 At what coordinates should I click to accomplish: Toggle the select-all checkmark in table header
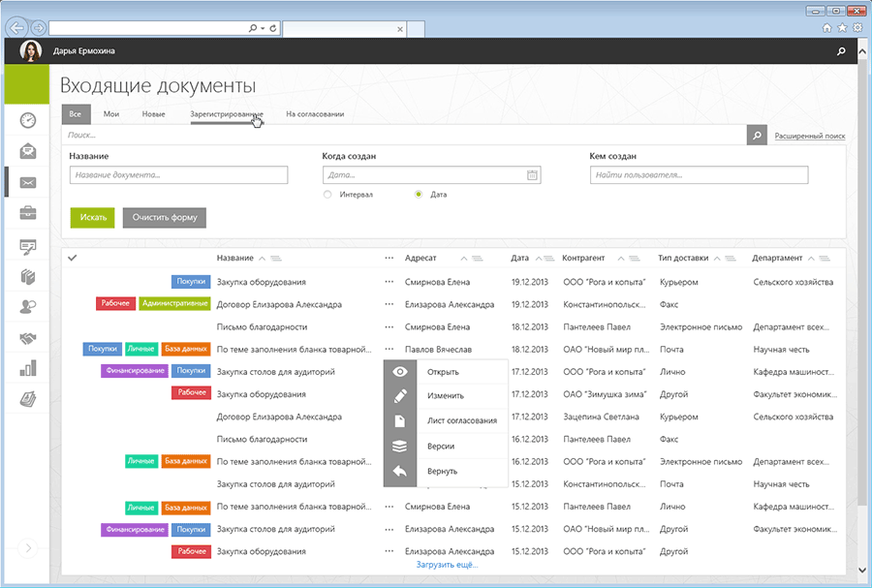click(x=73, y=258)
